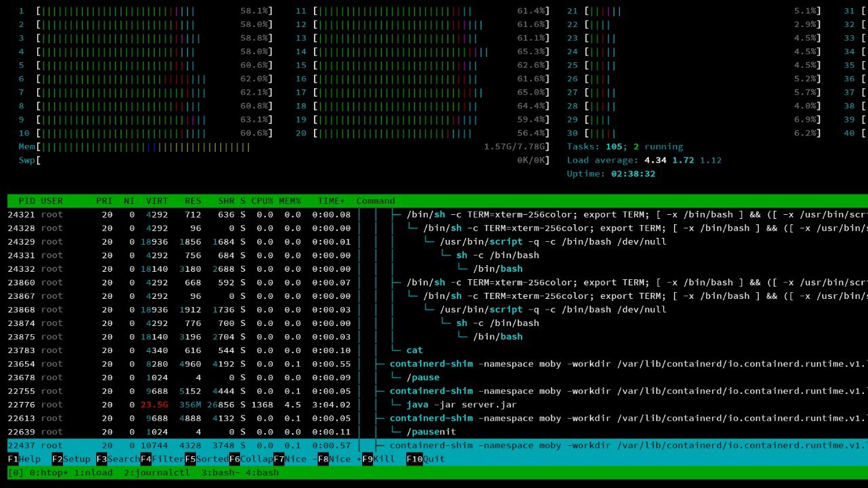
Task: Select process row PID 23860
Action: point(437,283)
